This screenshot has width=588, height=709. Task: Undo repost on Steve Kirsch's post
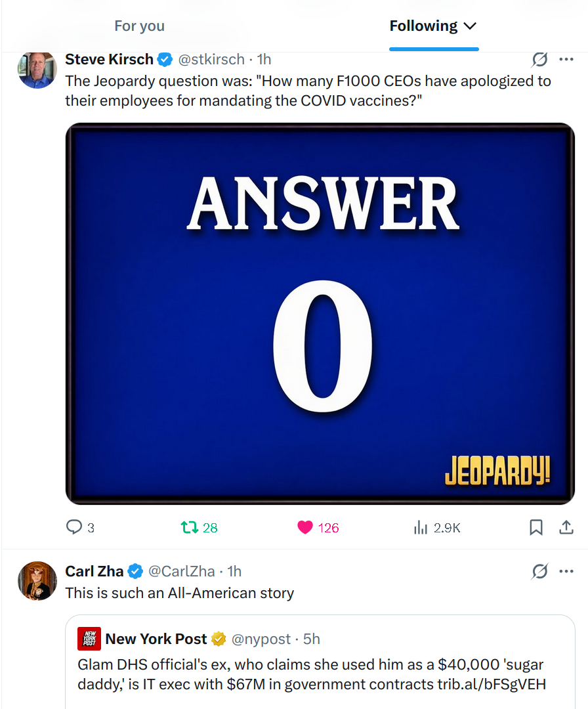(199, 527)
